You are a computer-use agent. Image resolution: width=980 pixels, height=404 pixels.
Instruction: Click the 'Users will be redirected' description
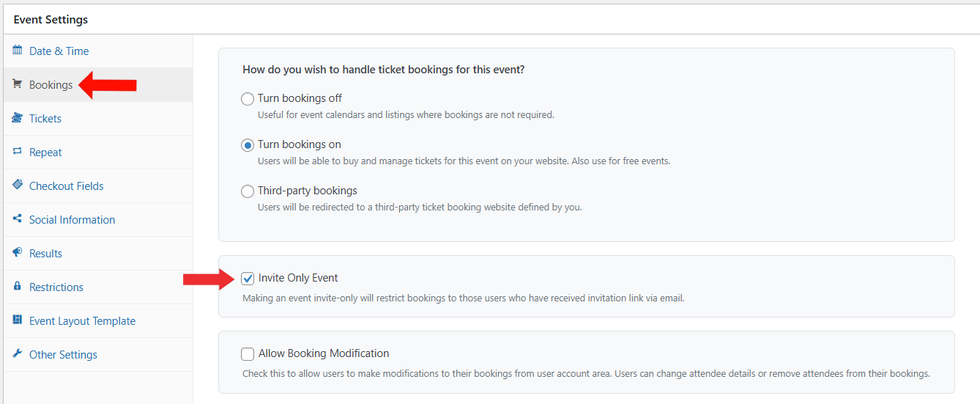pyautogui.click(x=420, y=207)
